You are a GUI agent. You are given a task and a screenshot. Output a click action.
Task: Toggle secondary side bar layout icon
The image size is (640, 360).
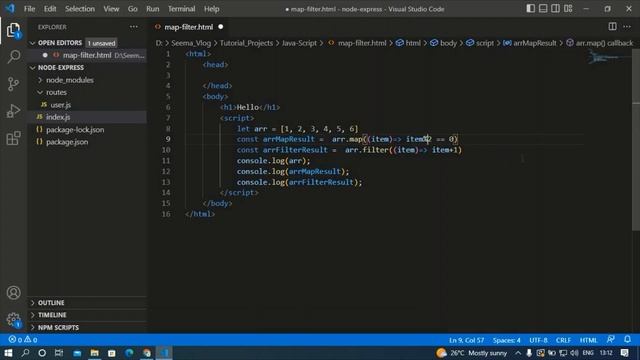tap(556, 9)
